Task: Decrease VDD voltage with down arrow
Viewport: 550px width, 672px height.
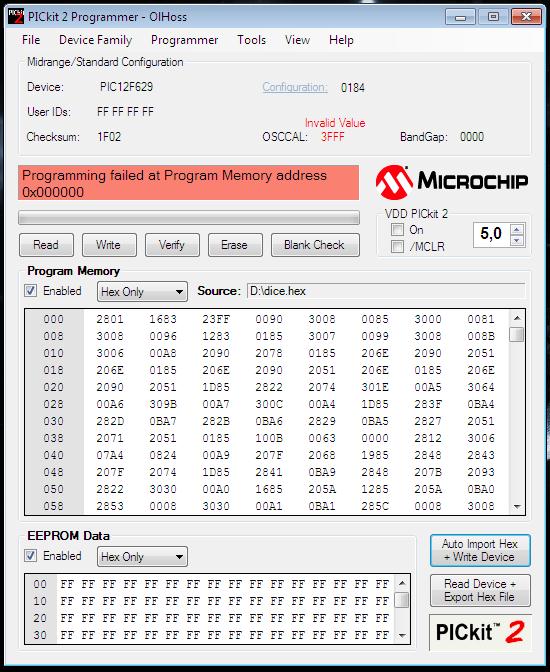Action: (x=517, y=240)
